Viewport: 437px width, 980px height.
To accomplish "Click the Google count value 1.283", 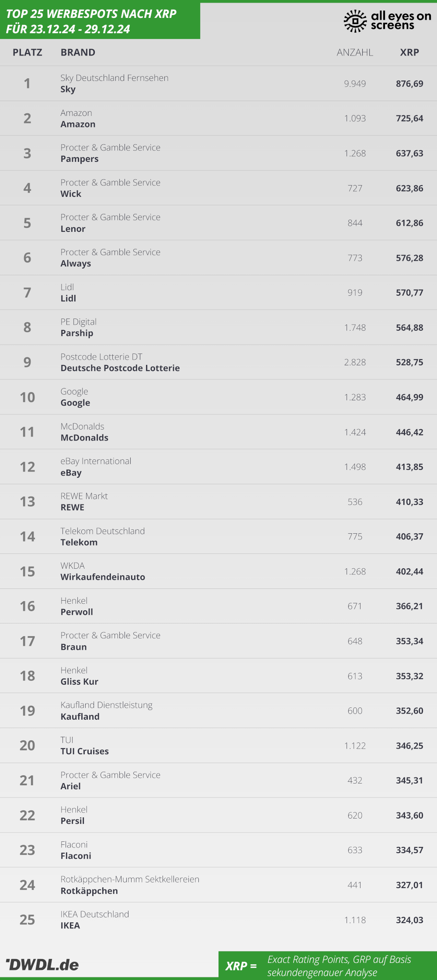I will coord(355,397).
